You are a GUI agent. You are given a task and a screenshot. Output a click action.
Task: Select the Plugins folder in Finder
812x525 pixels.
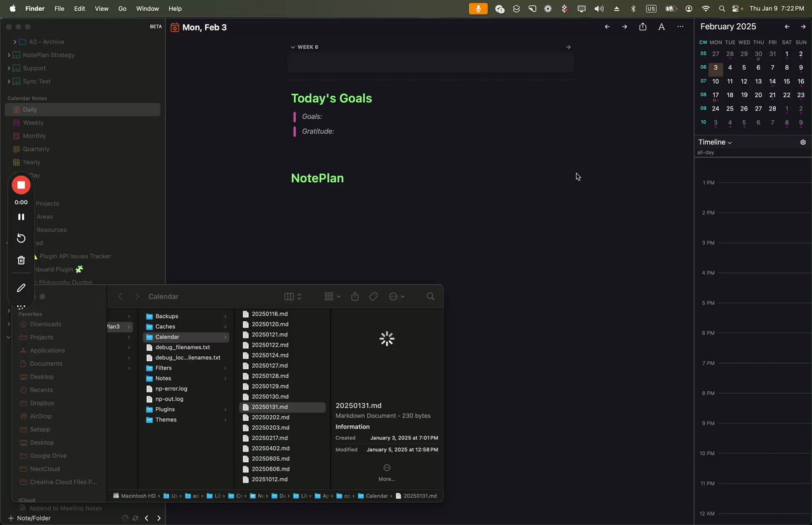(x=186, y=409)
